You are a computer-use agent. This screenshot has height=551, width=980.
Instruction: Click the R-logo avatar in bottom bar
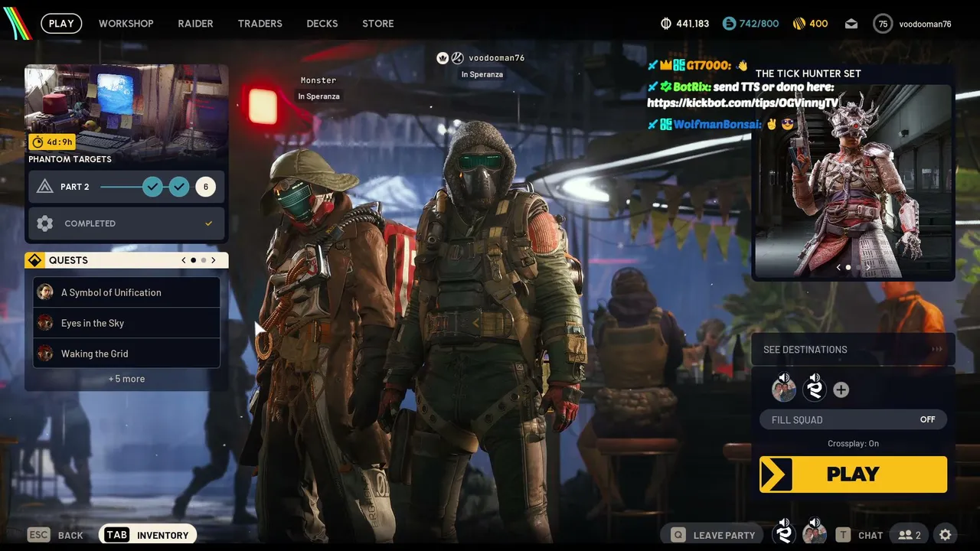[784, 534]
